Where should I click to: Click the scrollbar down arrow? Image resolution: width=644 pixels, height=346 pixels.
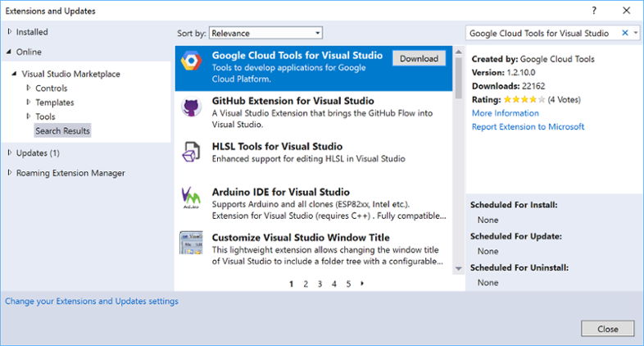click(x=458, y=269)
